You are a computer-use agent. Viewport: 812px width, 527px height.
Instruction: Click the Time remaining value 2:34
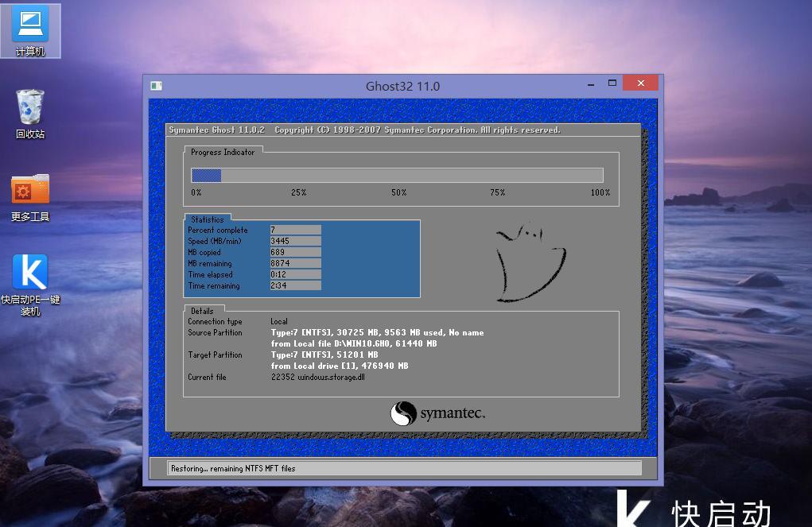[295, 285]
